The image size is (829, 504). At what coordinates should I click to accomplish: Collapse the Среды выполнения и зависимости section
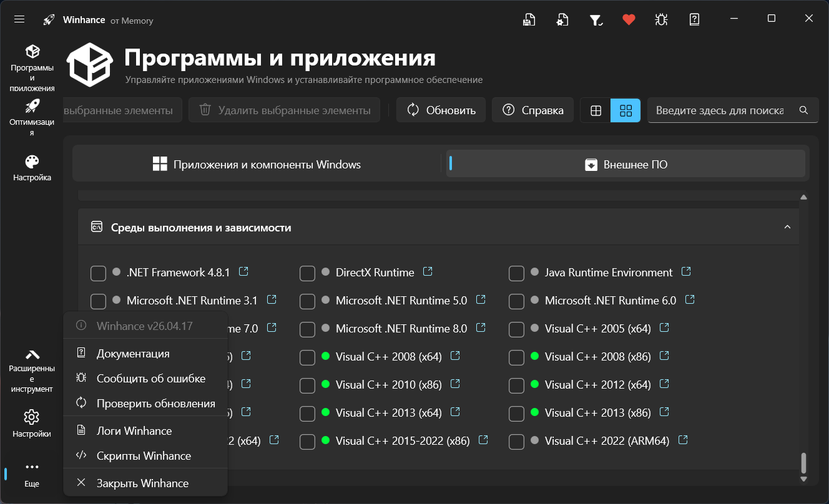tap(787, 227)
